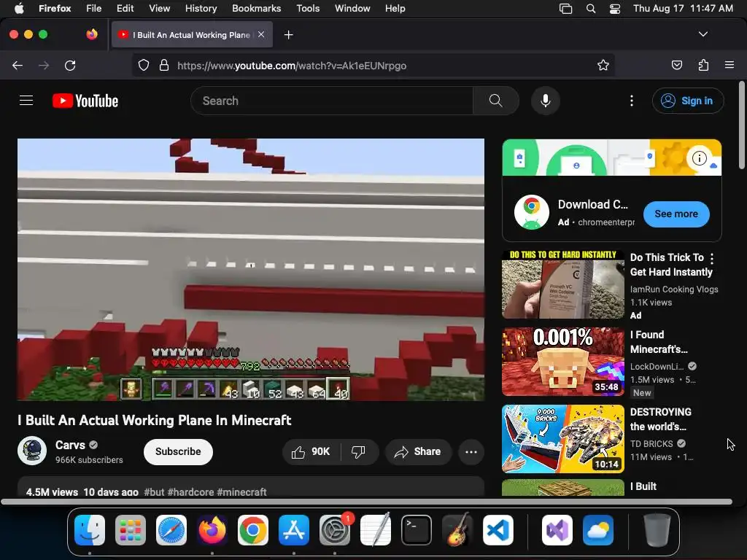Open more actions ellipsis under video
Screen dimensions: 747x560
(x=471, y=451)
